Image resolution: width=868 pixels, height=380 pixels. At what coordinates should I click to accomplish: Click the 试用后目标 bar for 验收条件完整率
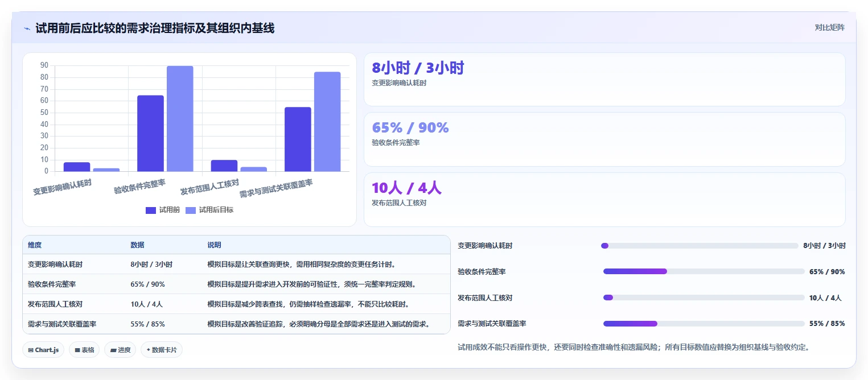click(x=180, y=118)
